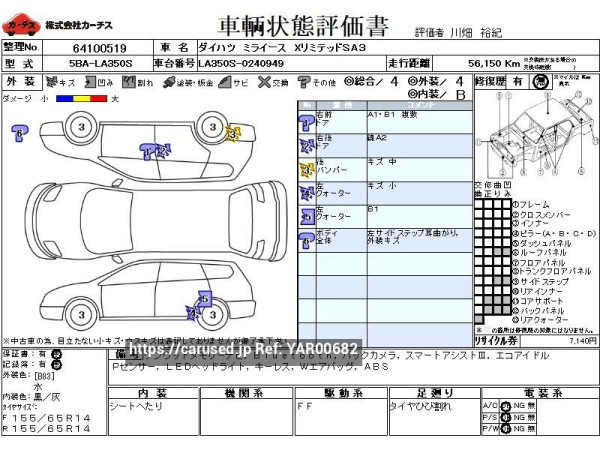Select the 塗装・板金 paint legend icon
The height and width of the screenshot is (450, 600).
[171, 83]
